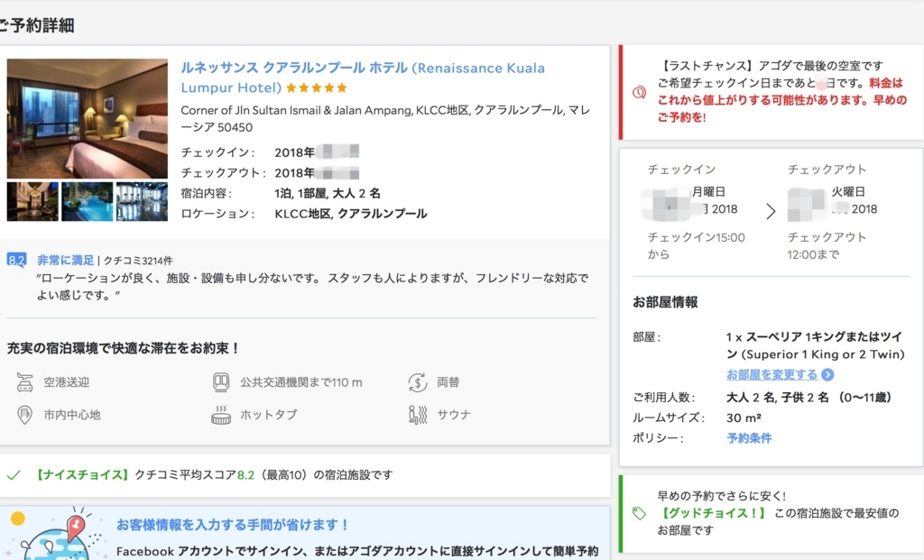Open the swimming pool thumbnail photo
This screenshot has height=560, width=924.
point(88,201)
